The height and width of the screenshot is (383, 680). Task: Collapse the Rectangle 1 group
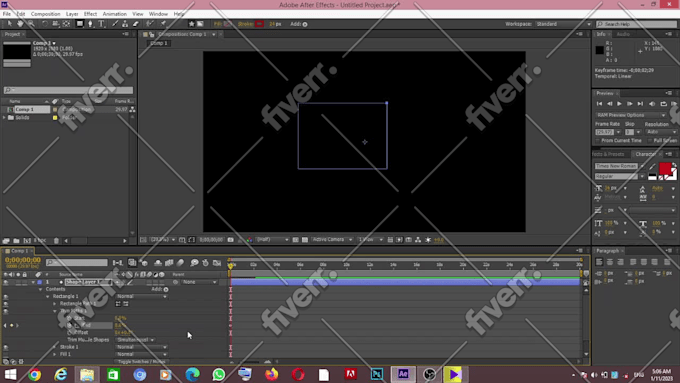tap(48, 296)
